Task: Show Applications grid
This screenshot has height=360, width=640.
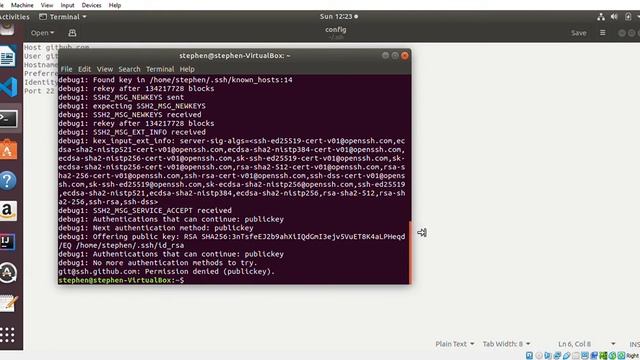Action: (x=7, y=335)
